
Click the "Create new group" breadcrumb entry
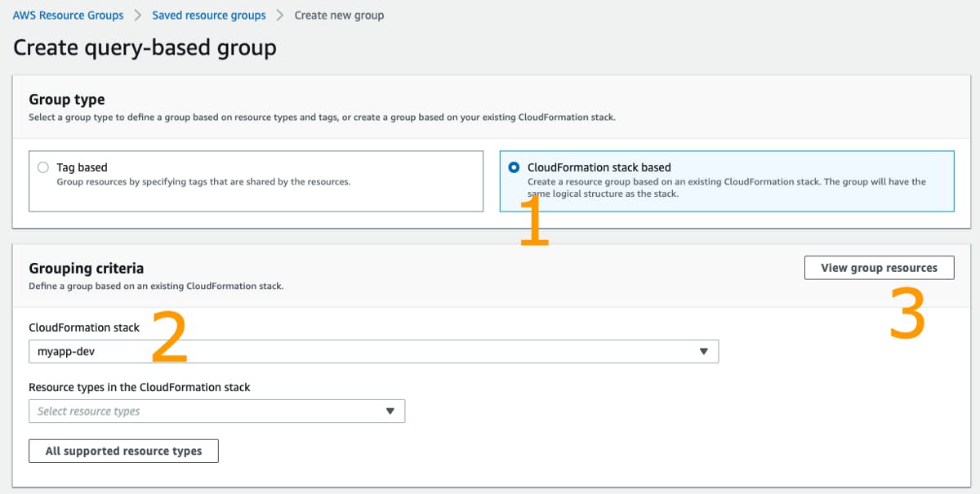[x=339, y=15]
